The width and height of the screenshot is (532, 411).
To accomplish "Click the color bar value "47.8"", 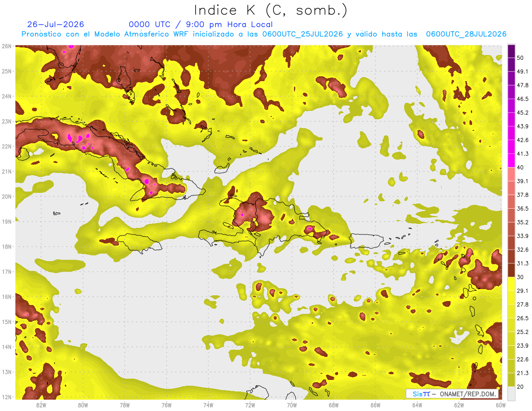I will [523, 85].
